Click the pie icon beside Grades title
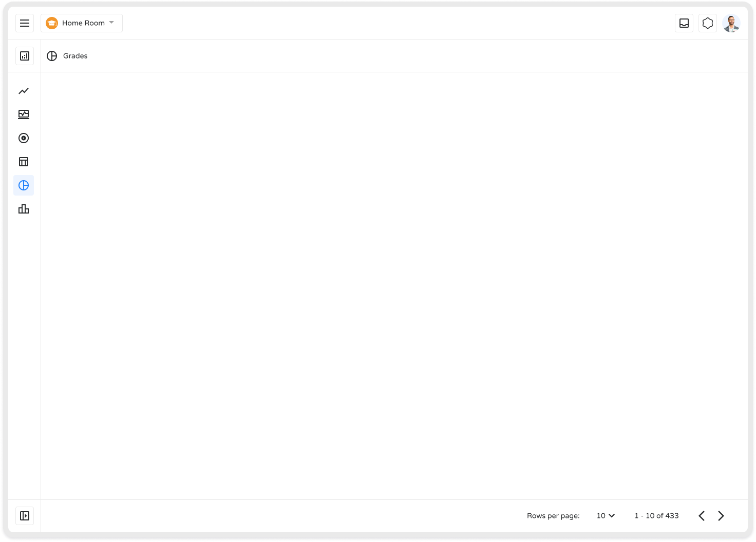This screenshot has width=756, height=542. [52, 56]
